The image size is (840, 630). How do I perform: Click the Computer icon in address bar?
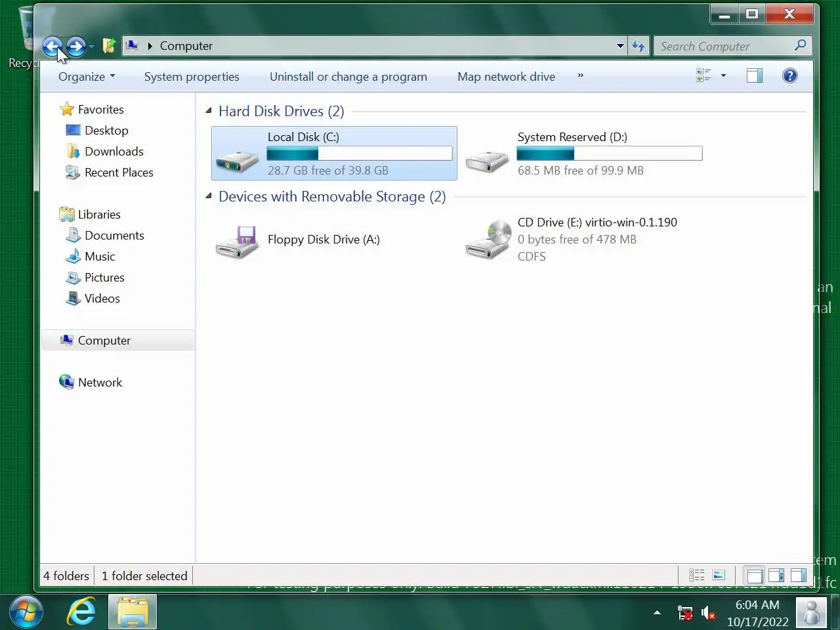click(132, 45)
